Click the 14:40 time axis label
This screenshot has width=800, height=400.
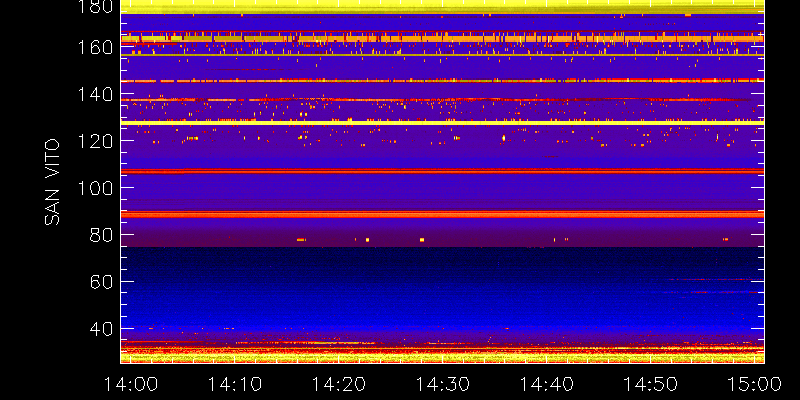tap(547, 384)
